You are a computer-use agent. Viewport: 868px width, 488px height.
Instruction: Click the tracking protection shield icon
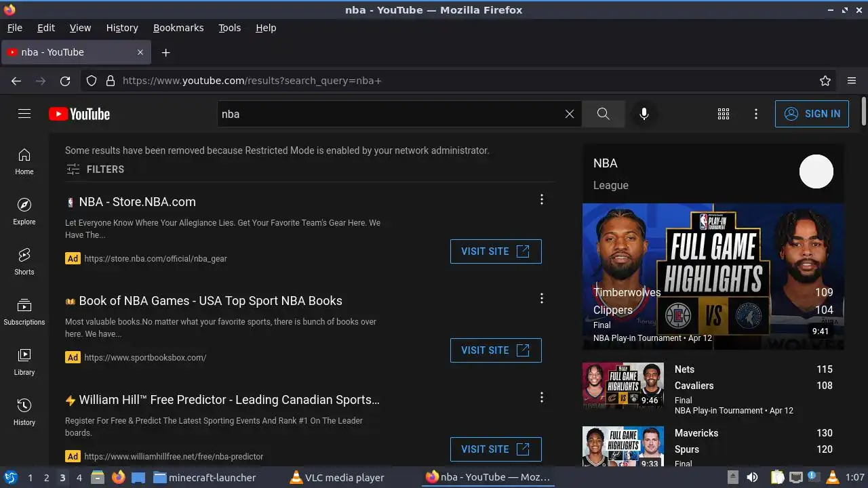pyautogui.click(x=92, y=81)
